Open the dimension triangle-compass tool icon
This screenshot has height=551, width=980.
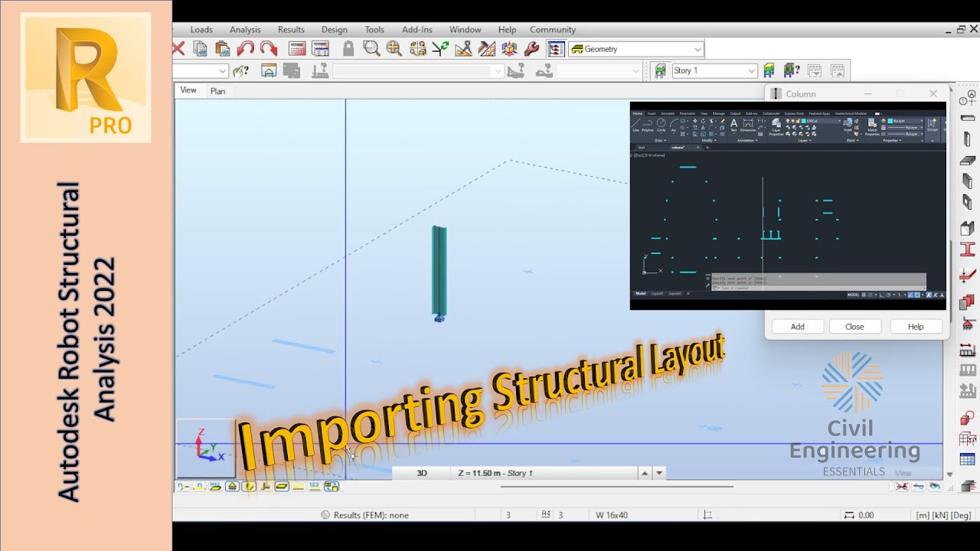click(x=463, y=49)
